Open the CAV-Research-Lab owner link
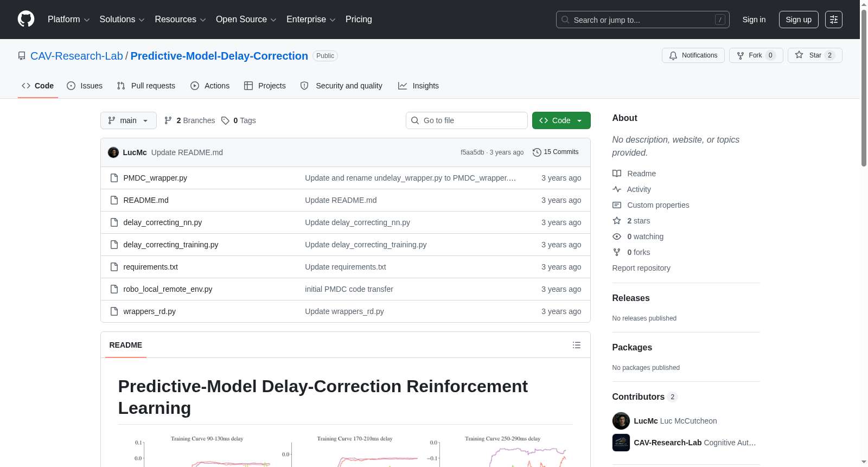The image size is (868, 467). [76, 56]
